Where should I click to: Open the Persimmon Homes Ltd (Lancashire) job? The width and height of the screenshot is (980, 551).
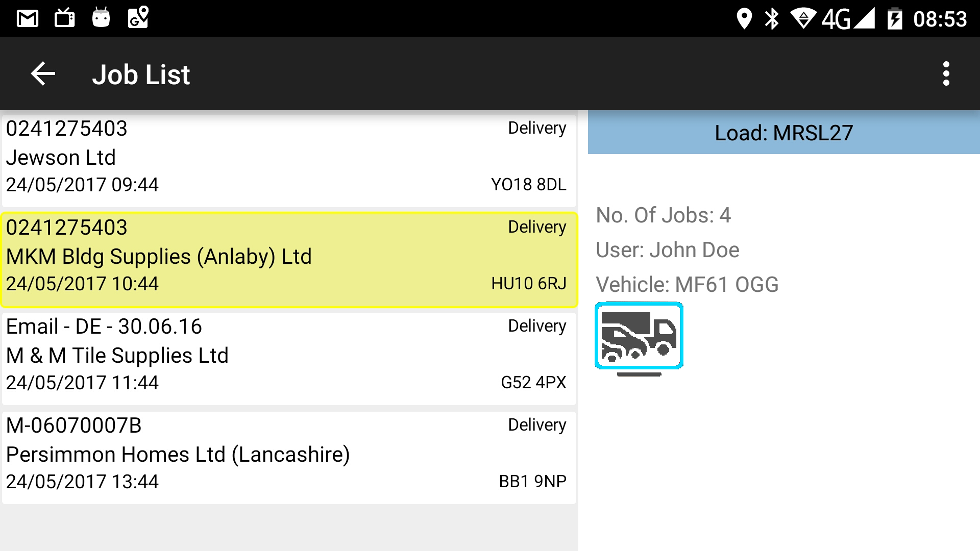point(289,458)
